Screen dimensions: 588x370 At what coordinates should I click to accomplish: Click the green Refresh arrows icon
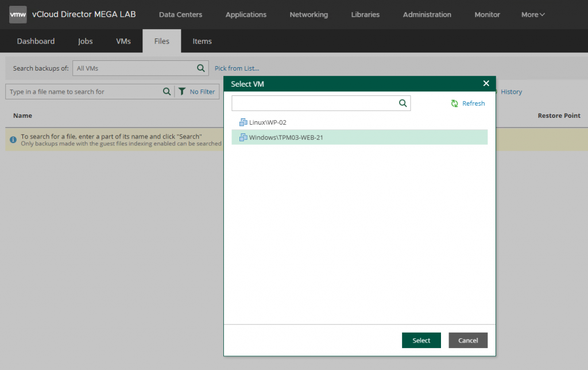455,103
